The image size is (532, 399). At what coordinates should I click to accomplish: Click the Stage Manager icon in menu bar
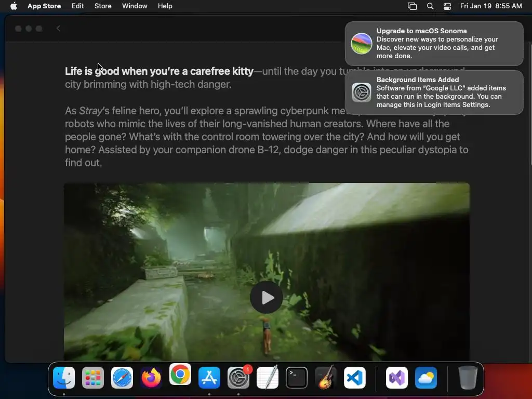coord(412,6)
